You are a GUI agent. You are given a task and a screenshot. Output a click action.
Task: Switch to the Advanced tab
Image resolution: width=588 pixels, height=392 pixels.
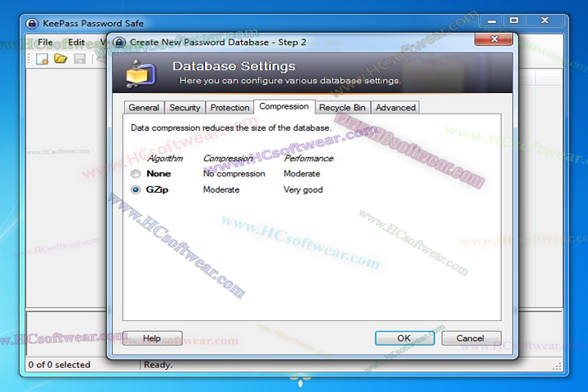tap(395, 108)
